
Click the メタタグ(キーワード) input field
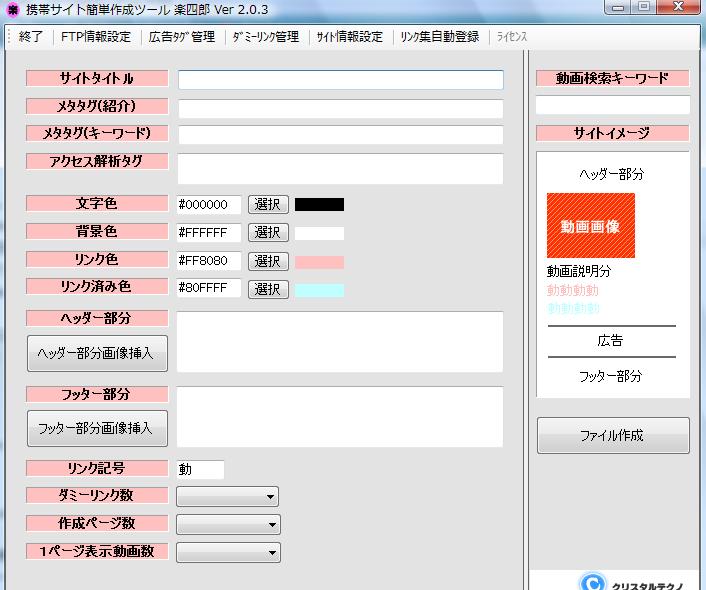coord(340,135)
